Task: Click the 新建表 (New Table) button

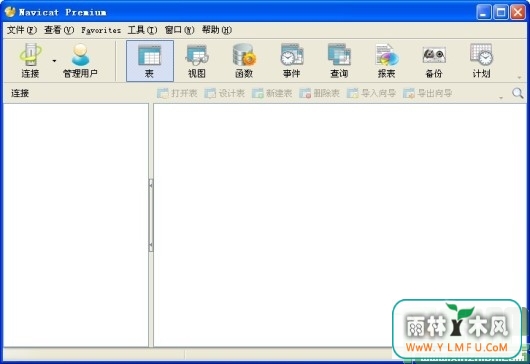Action: coord(272,93)
